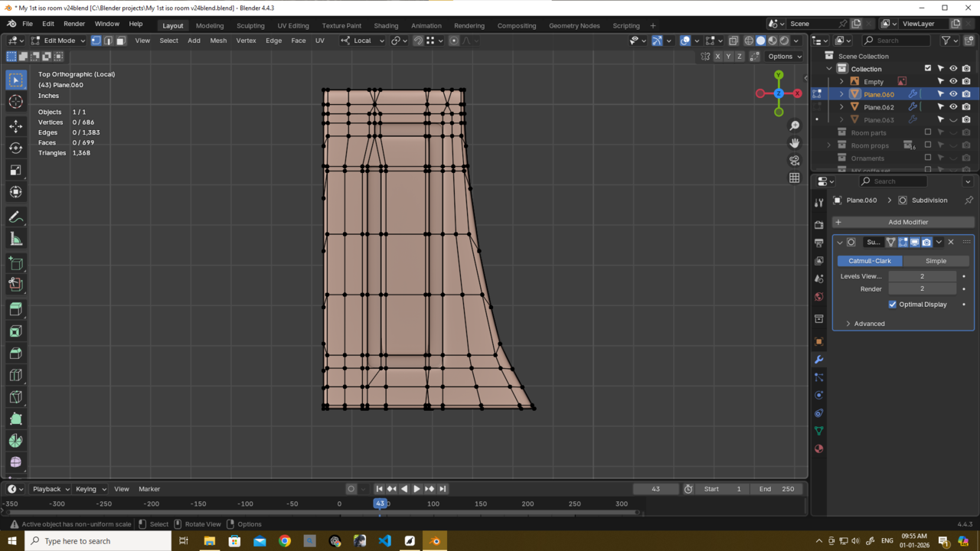The image size is (980, 551).
Task: Select the Rotate tool
Action: (x=15, y=148)
